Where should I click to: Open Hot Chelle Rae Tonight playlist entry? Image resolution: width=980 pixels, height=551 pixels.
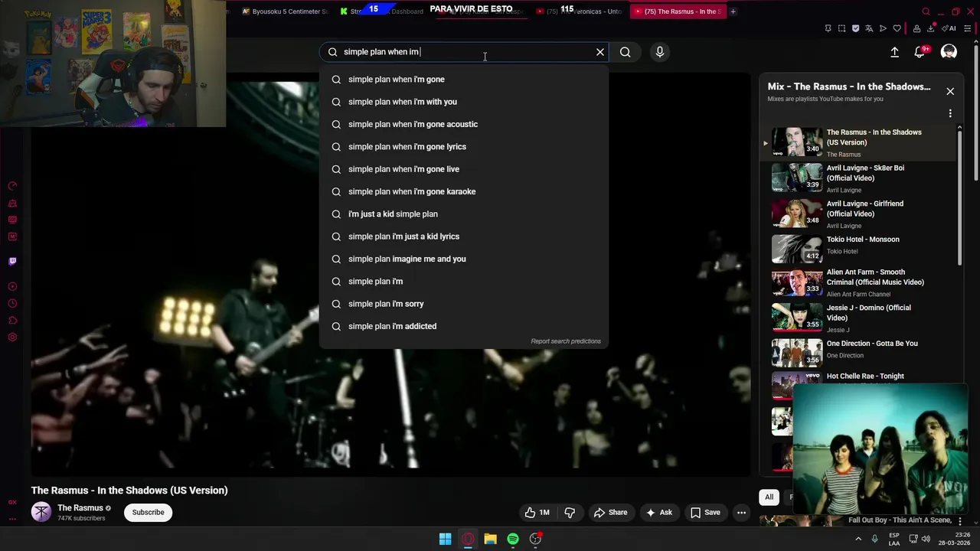[865, 377]
